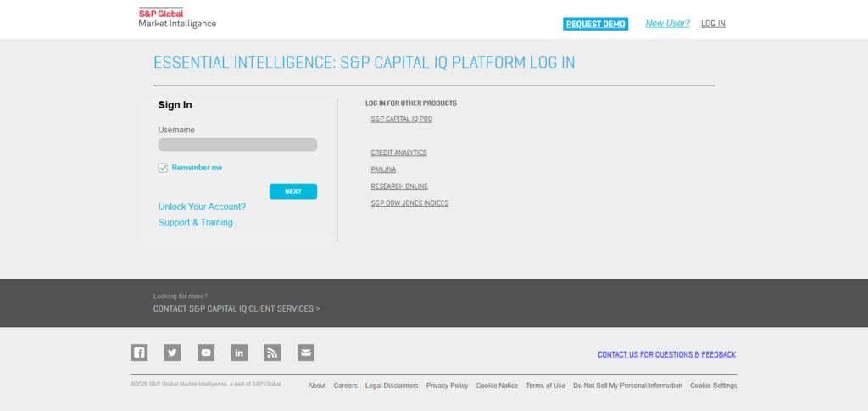Go to Panjiva login
This screenshot has height=411, width=868.
pos(383,169)
